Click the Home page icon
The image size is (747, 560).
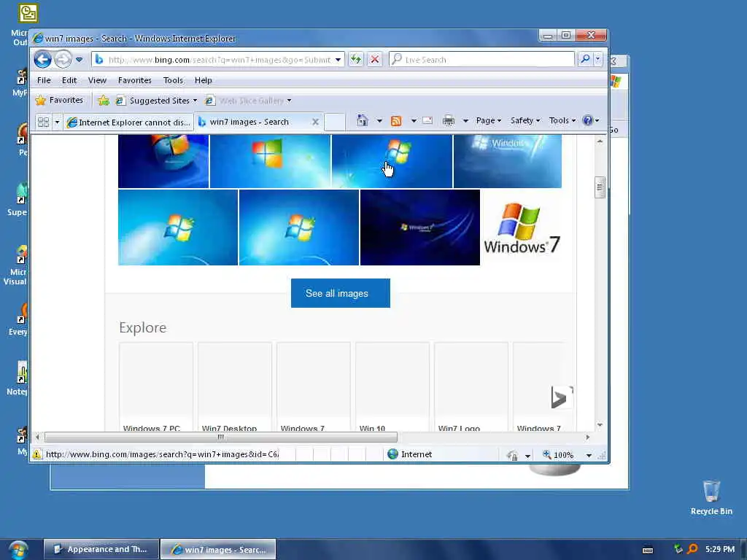(363, 120)
